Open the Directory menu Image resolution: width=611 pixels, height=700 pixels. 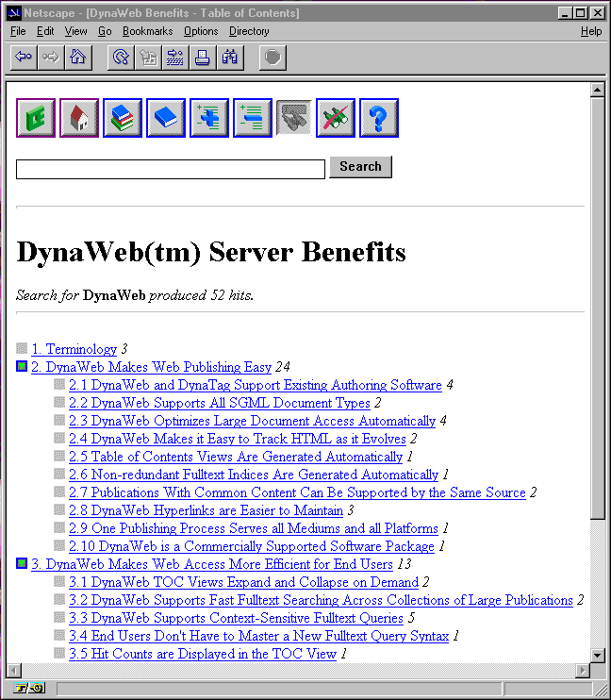pos(249,31)
